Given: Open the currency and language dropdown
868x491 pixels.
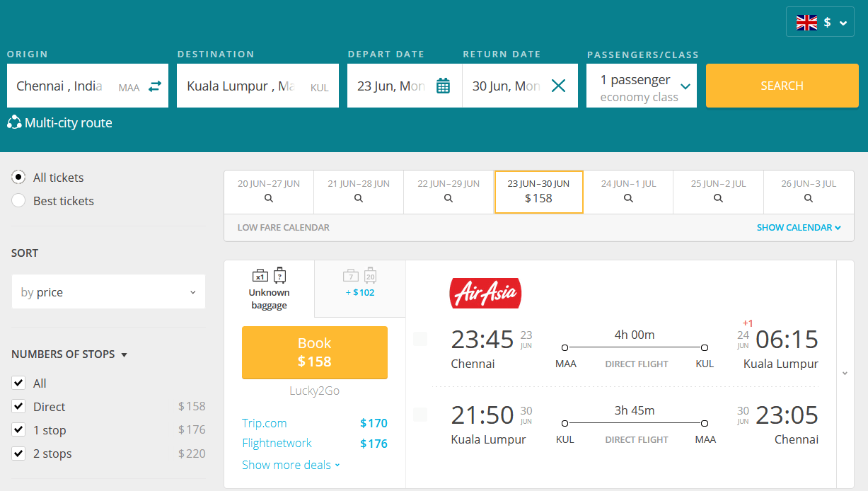Looking at the screenshot, I should coord(820,22).
